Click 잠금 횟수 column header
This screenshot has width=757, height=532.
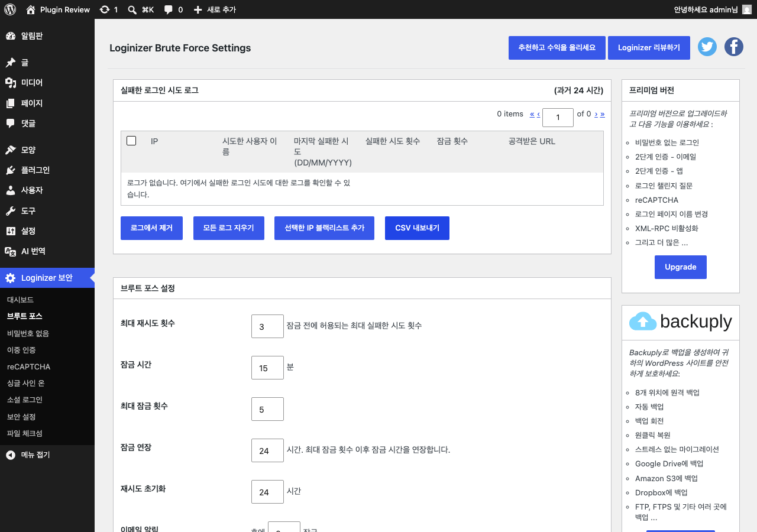click(x=452, y=141)
